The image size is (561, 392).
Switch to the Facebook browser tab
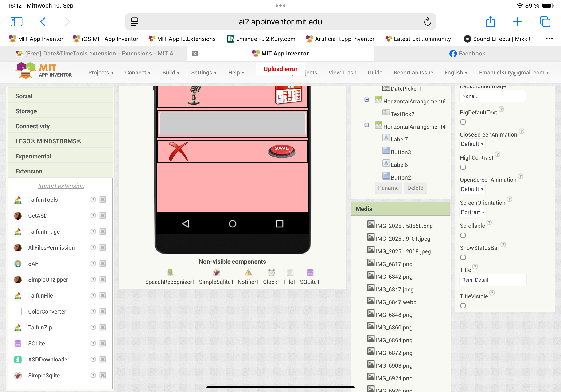[467, 54]
